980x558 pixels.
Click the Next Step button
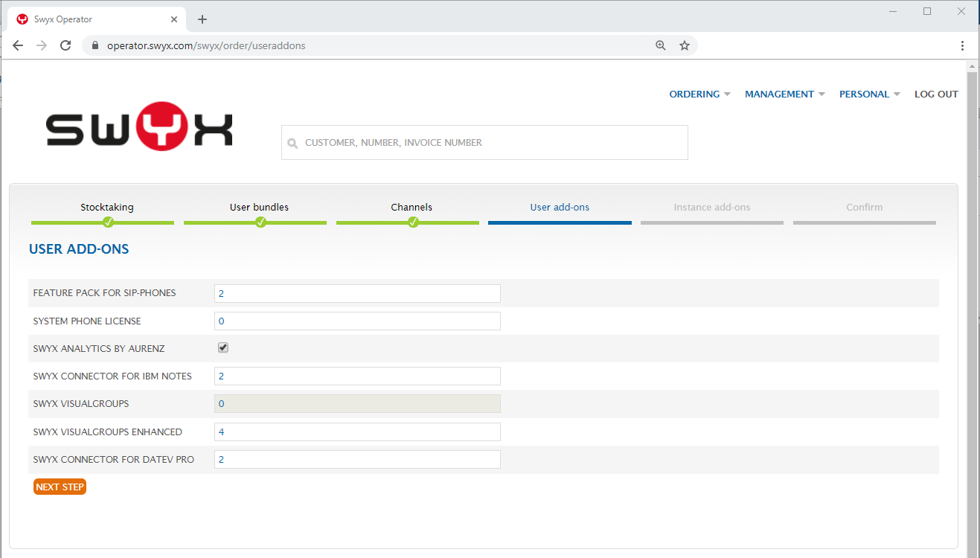point(60,487)
